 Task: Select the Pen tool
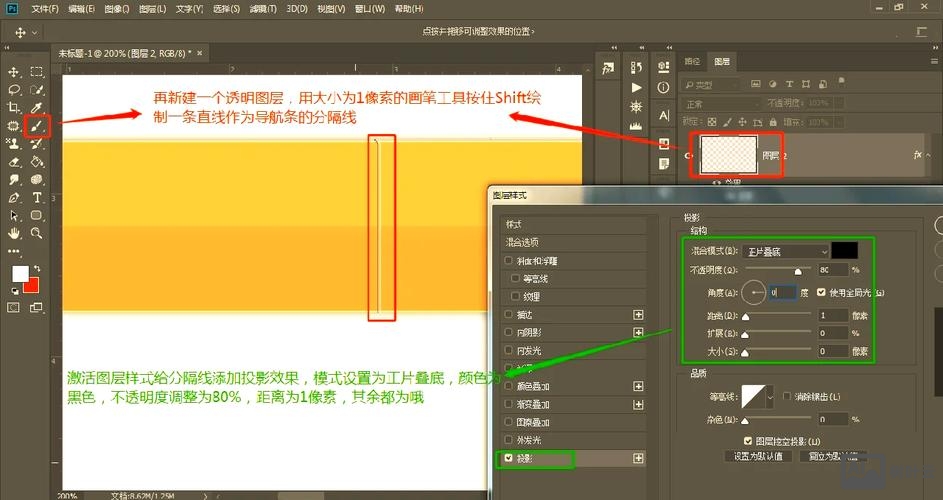[14, 198]
